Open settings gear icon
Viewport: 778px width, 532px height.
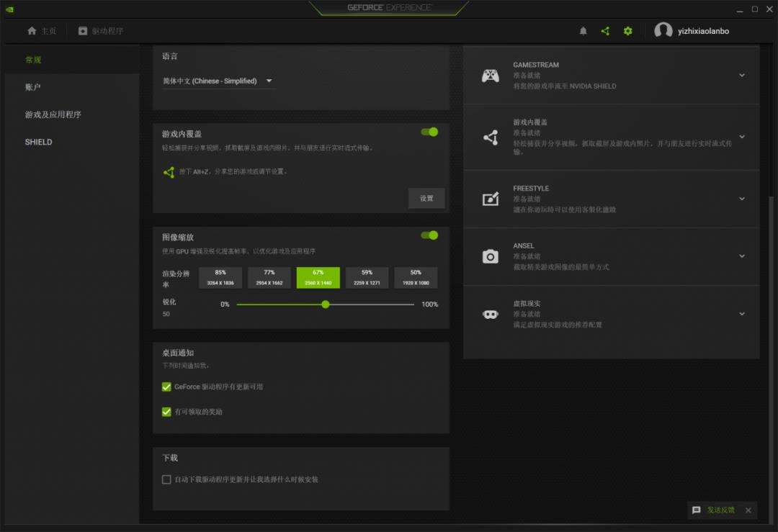coord(627,31)
